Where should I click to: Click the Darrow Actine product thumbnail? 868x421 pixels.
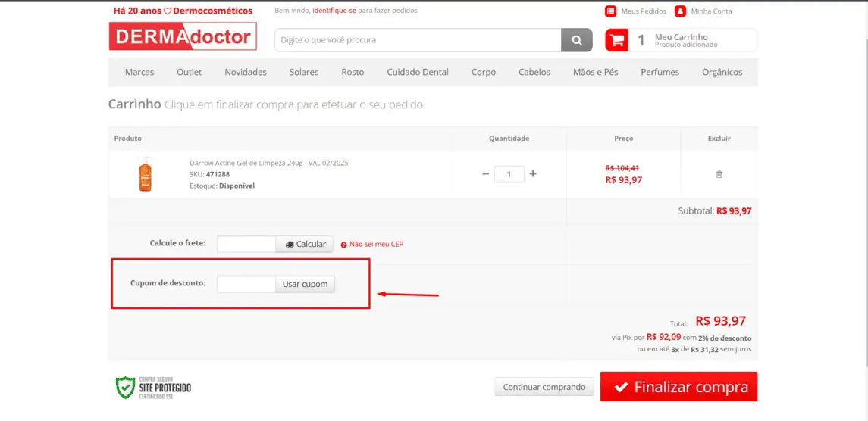(x=145, y=174)
